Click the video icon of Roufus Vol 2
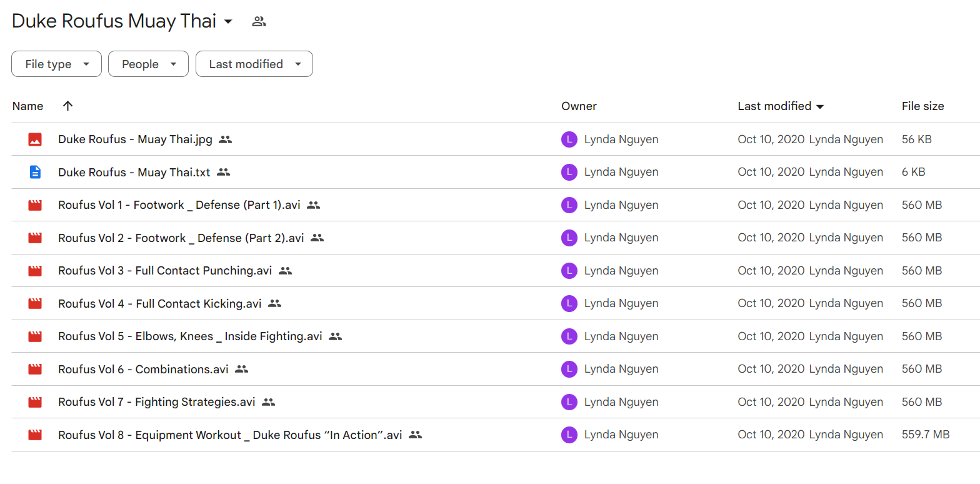 [35, 238]
